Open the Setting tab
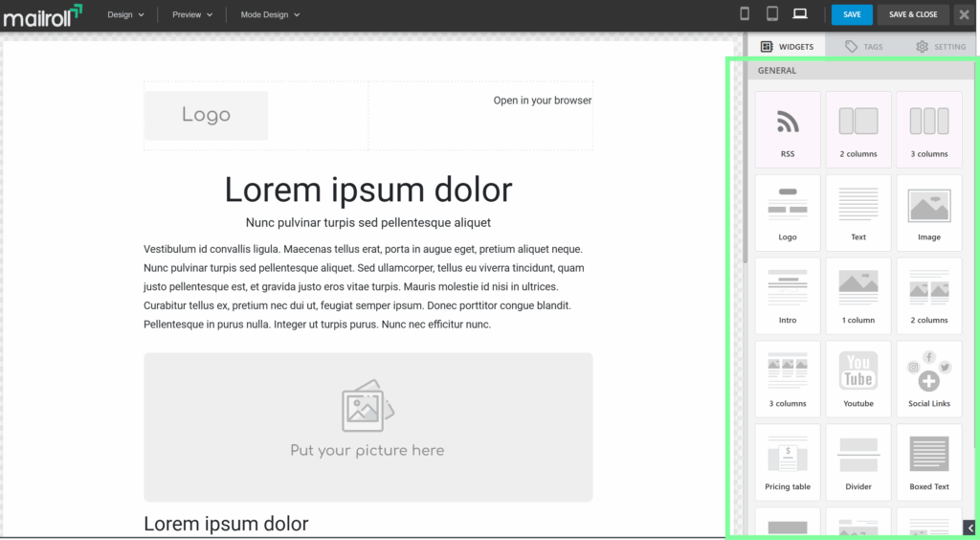Viewport: 980px width, 540px height. point(941,46)
